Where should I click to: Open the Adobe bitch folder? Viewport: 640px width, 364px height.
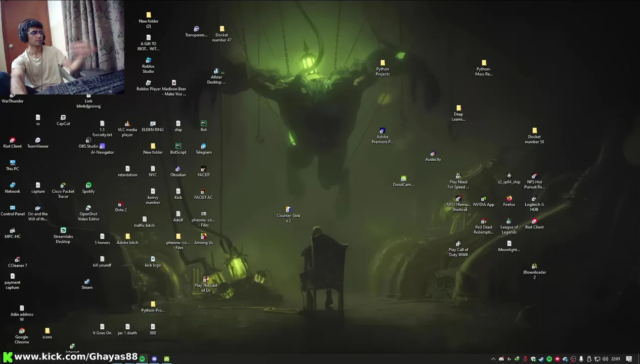(x=127, y=239)
